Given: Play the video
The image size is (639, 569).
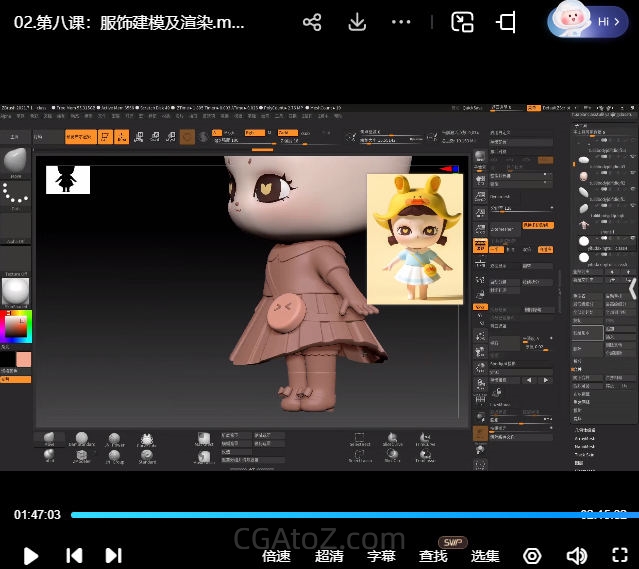Looking at the screenshot, I should [x=31, y=555].
